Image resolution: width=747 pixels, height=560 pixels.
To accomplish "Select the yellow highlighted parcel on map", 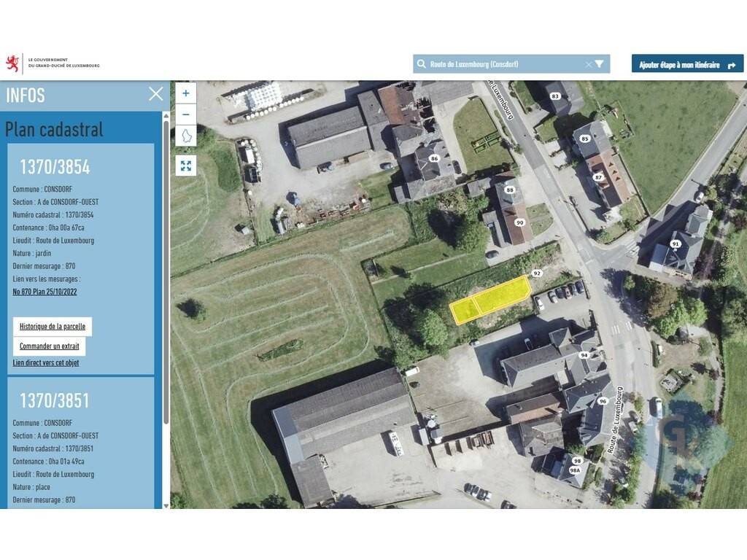I will 489,300.
